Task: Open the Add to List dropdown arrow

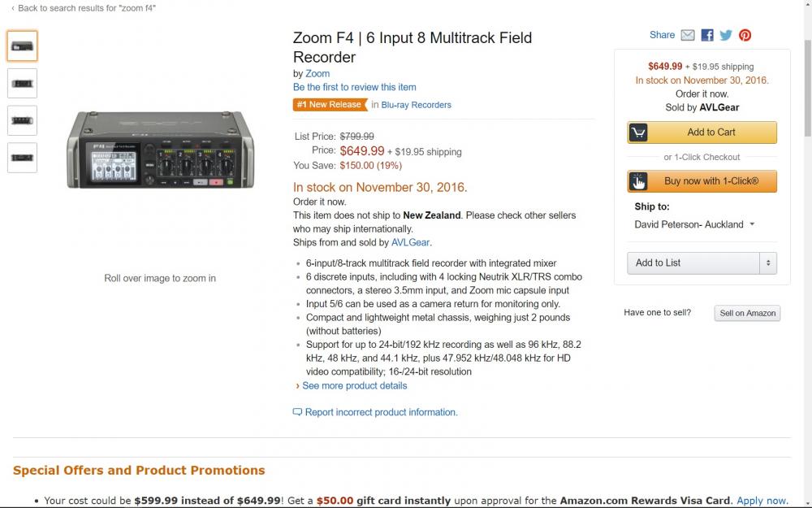Action: click(768, 263)
